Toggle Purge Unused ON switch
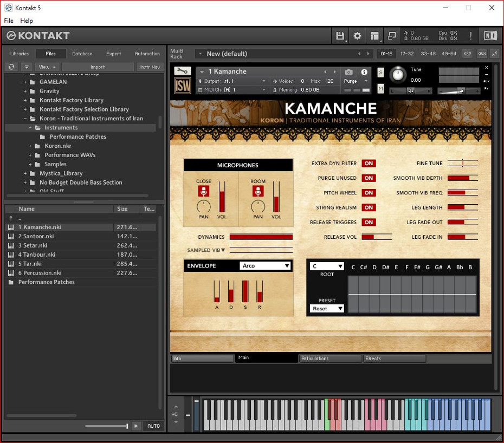504x443 pixels. 369,178
